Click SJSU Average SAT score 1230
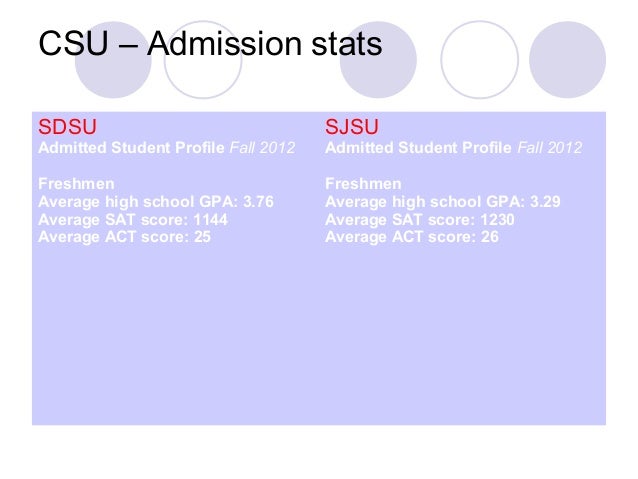 pos(420,219)
